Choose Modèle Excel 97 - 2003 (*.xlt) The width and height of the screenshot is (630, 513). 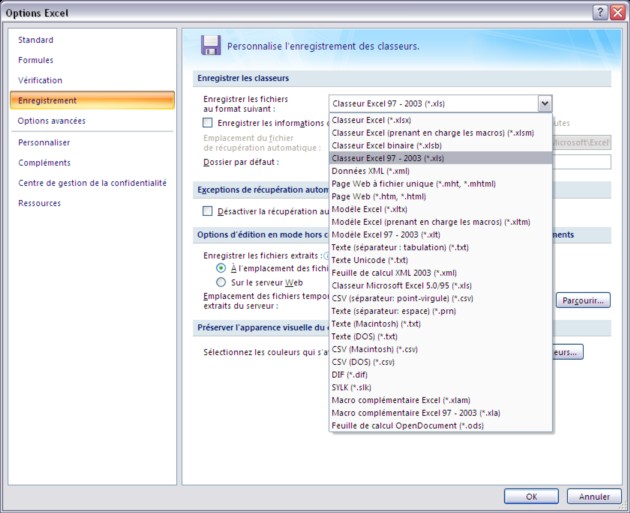pyautogui.click(x=440, y=235)
